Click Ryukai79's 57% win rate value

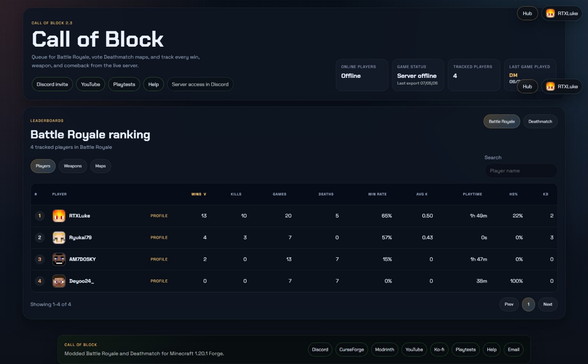(x=387, y=238)
